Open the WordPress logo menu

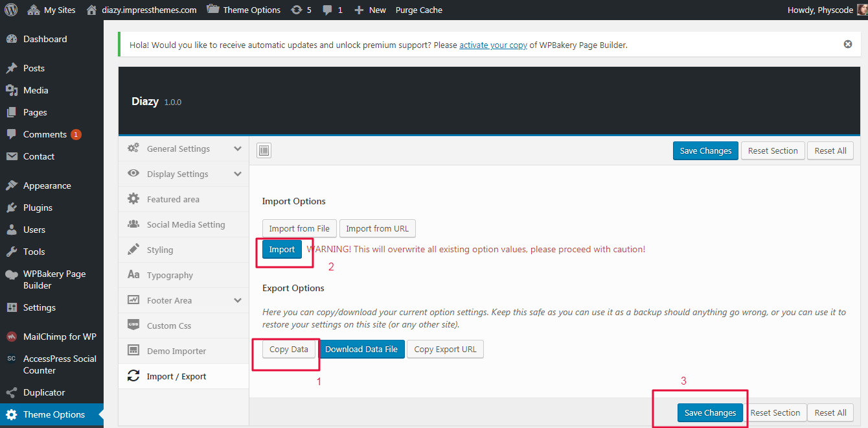(x=11, y=10)
